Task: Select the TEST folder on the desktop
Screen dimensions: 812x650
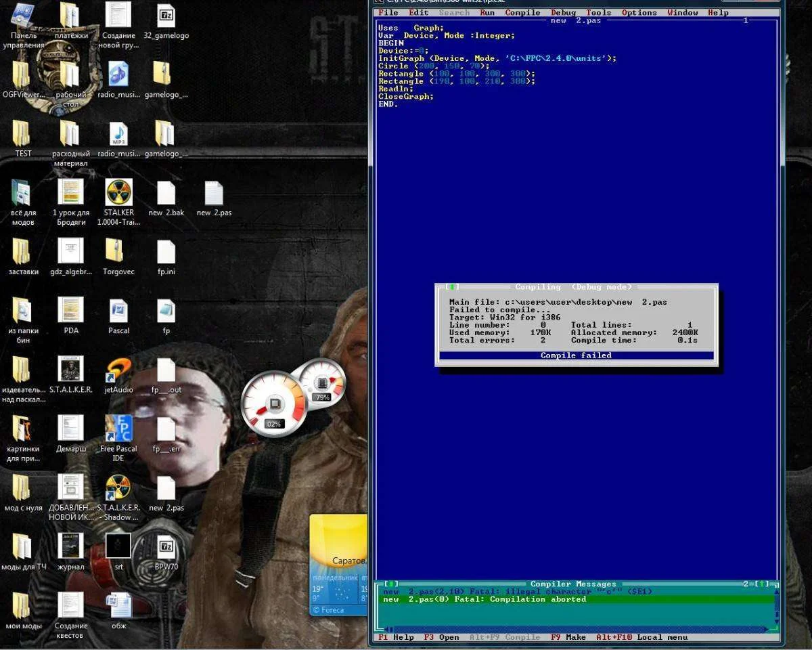Action: coord(23,139)
